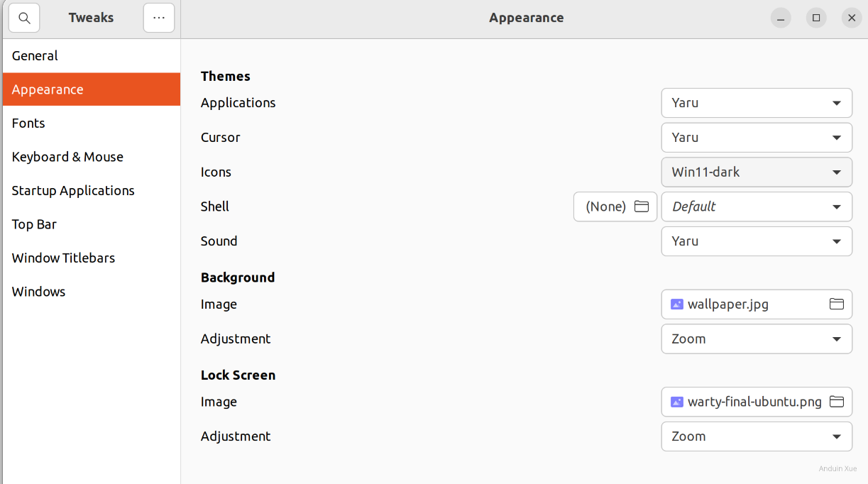Open Startup Applications in sidebar

73,191
